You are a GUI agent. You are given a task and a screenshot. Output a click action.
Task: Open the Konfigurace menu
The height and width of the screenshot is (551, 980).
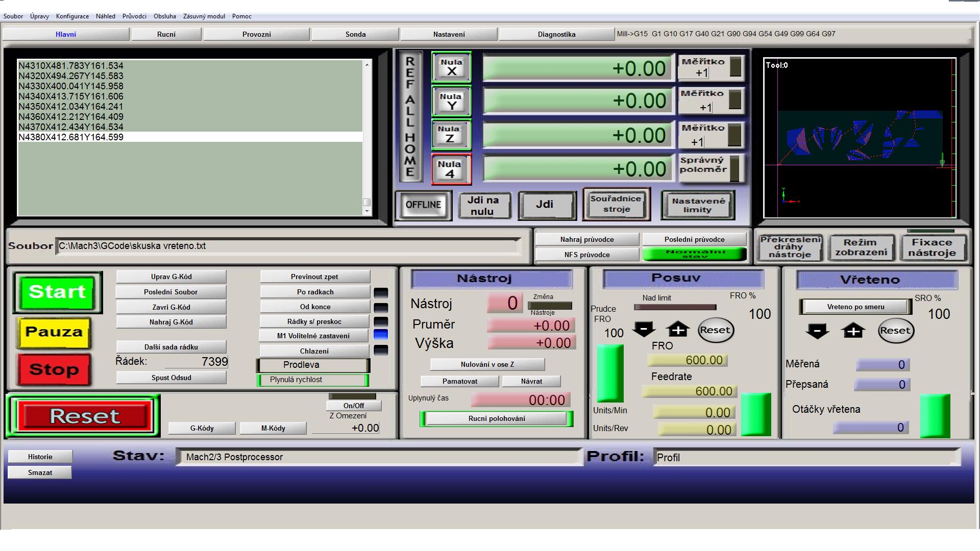click(x=72, y=16)
